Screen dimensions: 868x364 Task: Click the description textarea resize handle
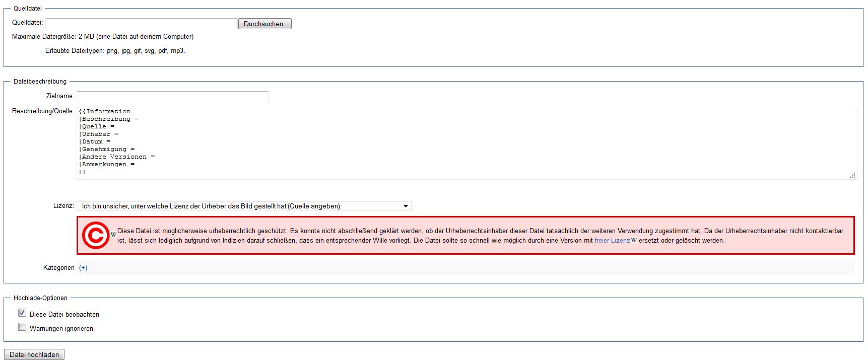852,175
